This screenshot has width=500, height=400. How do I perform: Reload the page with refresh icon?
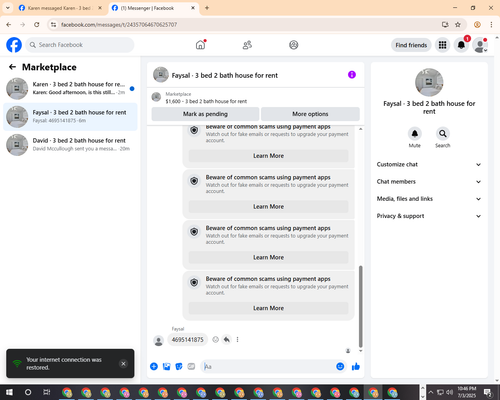coord(37,24)
